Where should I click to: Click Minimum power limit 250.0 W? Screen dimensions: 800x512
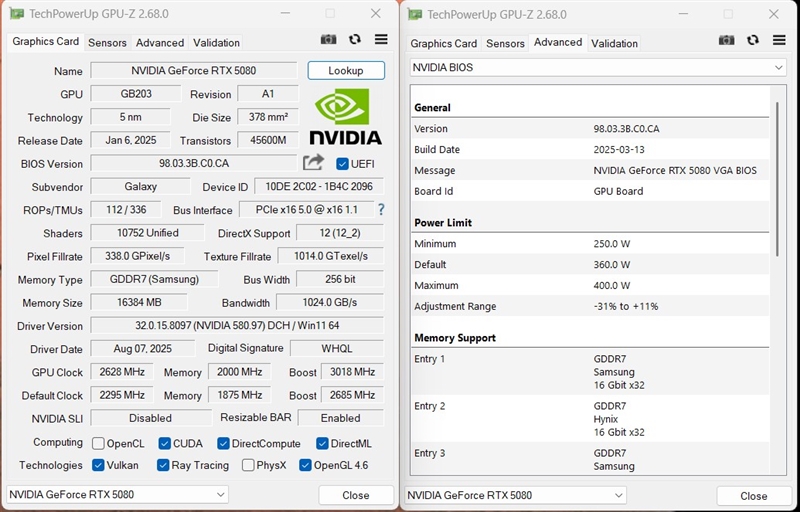tap(611, 244)
